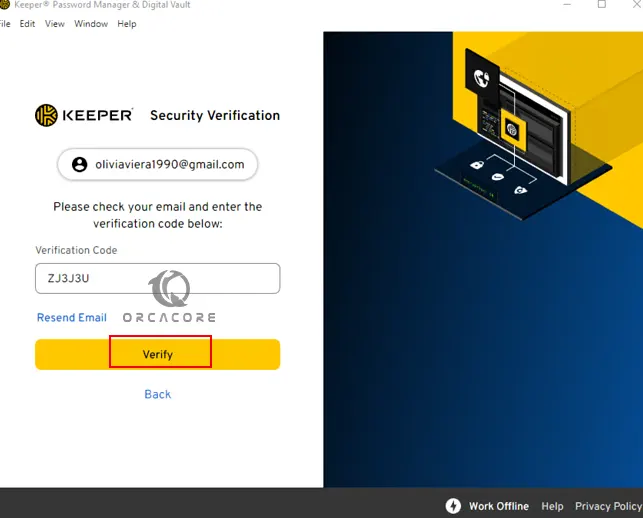Click the Keeper app icon in title bar

pos(4,5)
